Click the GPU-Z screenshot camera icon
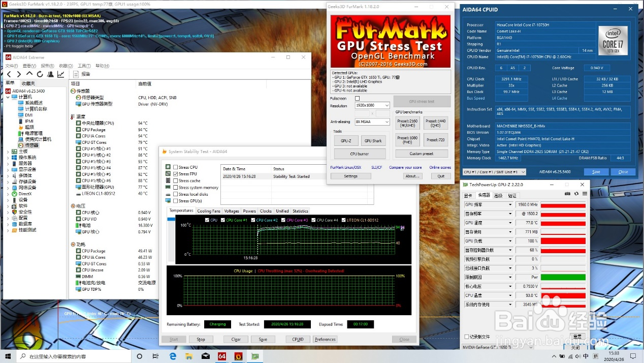This screenshot has height=363, width=644. click(568, 194)
